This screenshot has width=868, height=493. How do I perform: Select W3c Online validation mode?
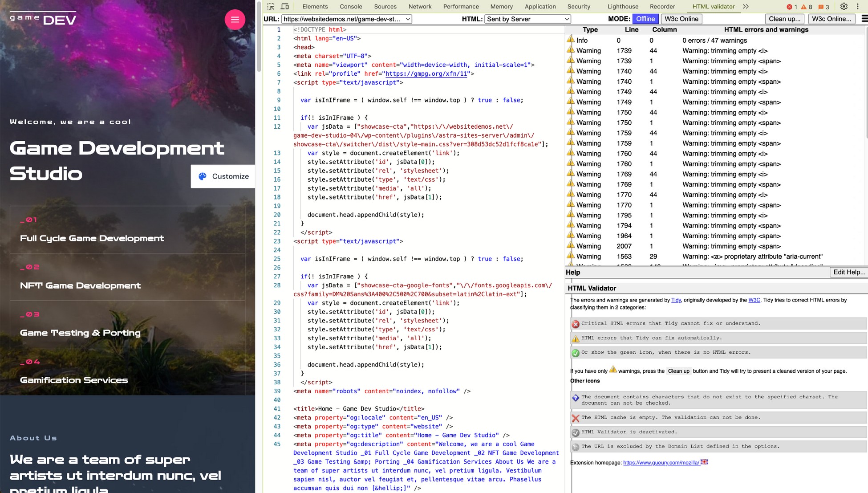(681, 19)
